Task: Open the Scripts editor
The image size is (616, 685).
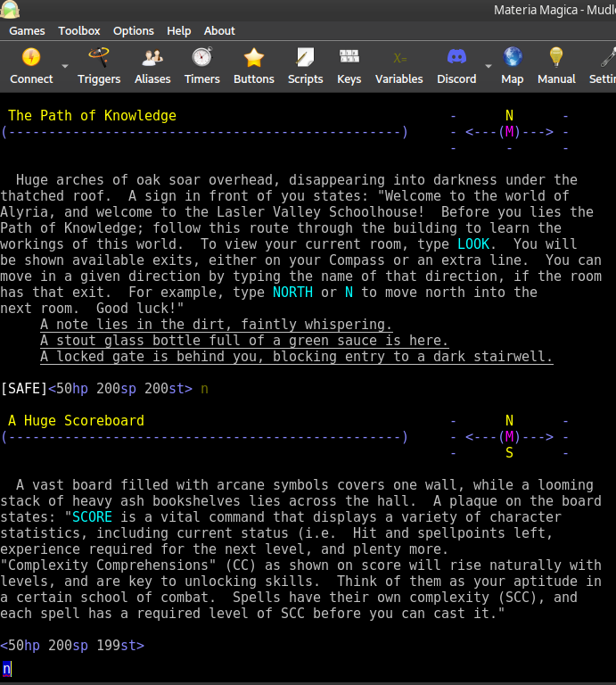Action: click(x=306, y=59)
